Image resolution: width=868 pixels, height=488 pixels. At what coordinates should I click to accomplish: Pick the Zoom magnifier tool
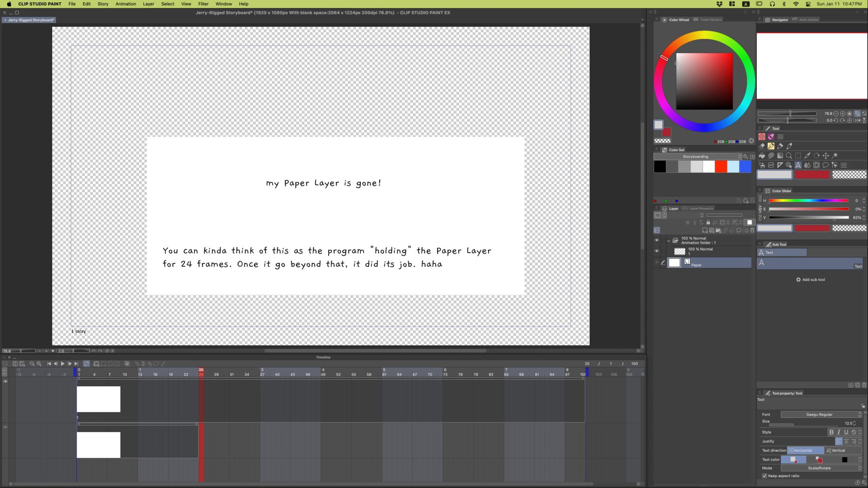789,156
